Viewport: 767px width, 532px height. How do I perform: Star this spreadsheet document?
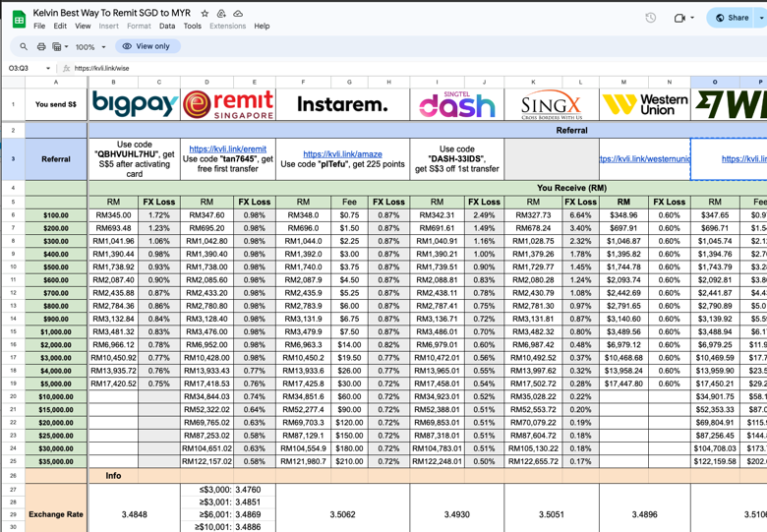point(205,14)
